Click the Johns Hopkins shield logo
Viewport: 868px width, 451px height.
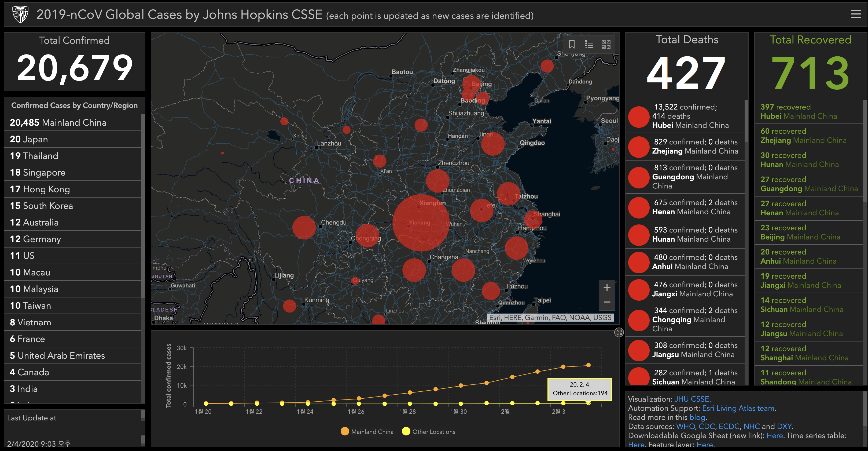(x=20, y=14)
